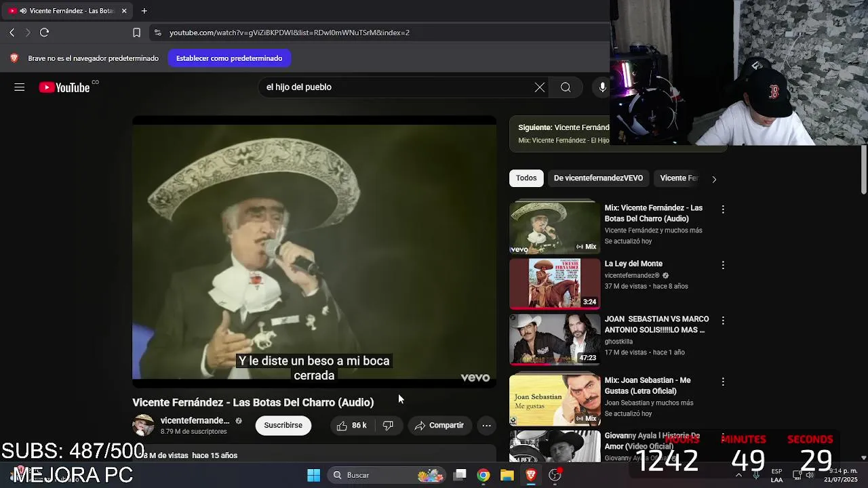The image size is (868, 488).
Task: Open options for Joan Sebastian vs Marco Antonio
Action: (x=723, y=320)
